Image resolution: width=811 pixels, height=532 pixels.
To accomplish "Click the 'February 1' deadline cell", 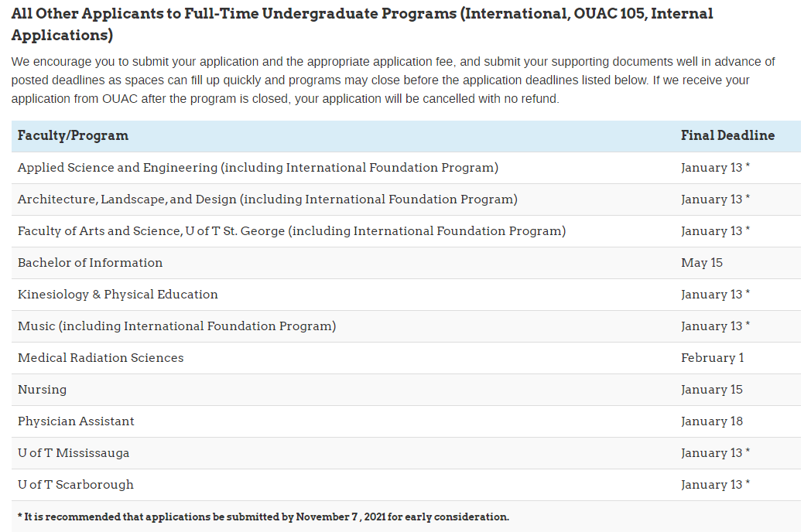I will pos(712,358).
